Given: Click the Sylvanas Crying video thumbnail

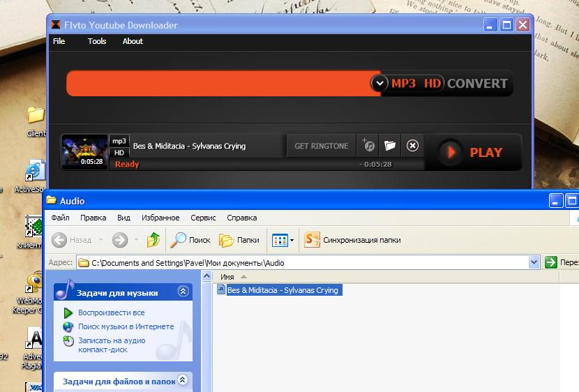Looking at the screenshot, I should [x=85, y=152].
